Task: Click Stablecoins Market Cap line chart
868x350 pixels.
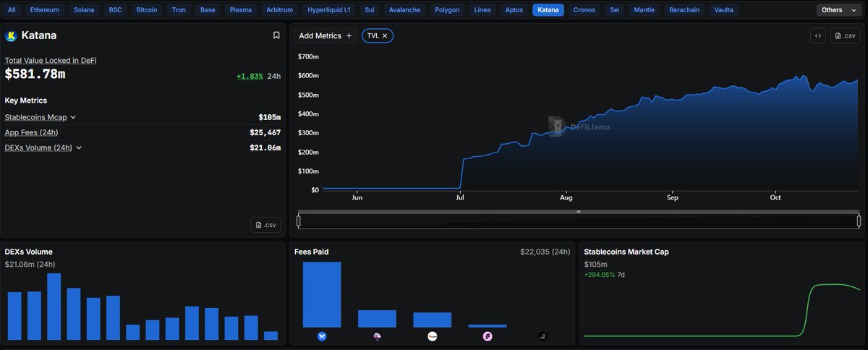Action: click(722, 310)
